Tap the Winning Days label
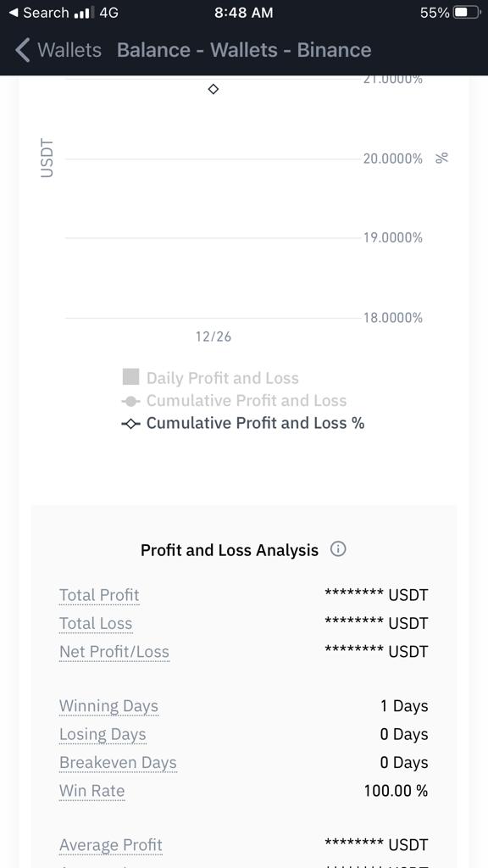 click(x=108, y=706)
